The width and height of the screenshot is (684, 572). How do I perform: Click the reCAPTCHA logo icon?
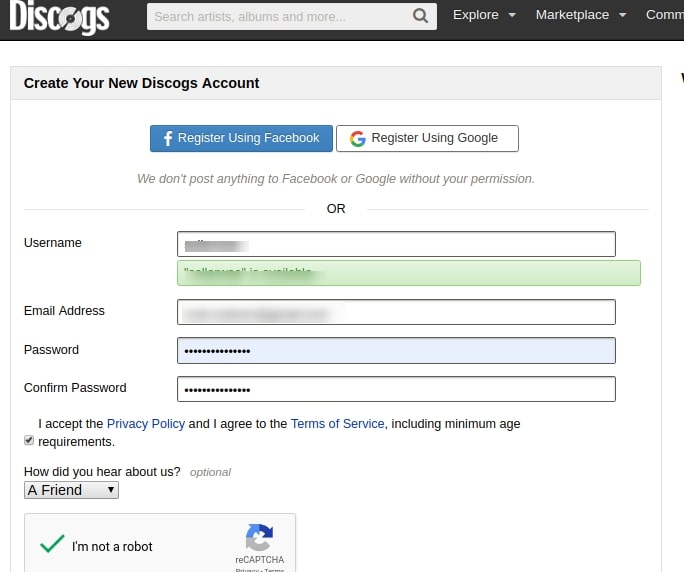coord(259,537)
